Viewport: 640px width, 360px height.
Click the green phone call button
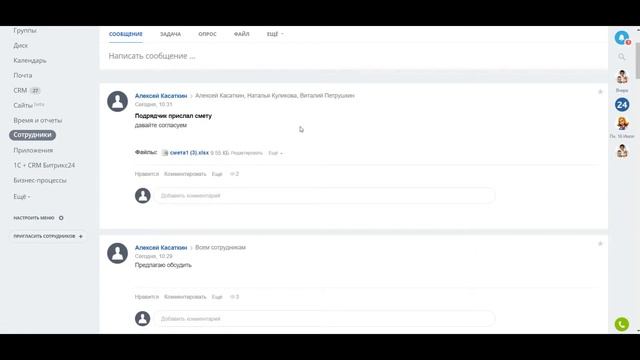pos(622,324)
